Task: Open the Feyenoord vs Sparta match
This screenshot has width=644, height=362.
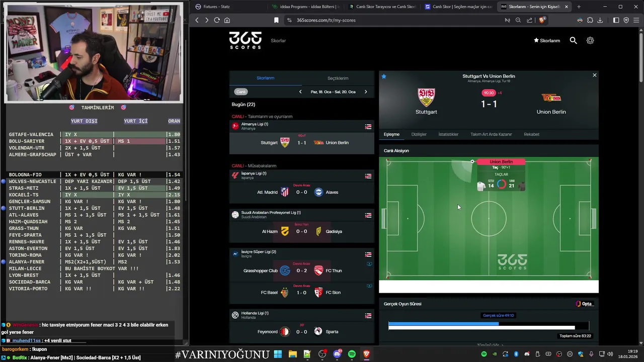Action: click(x=302, y=332)
